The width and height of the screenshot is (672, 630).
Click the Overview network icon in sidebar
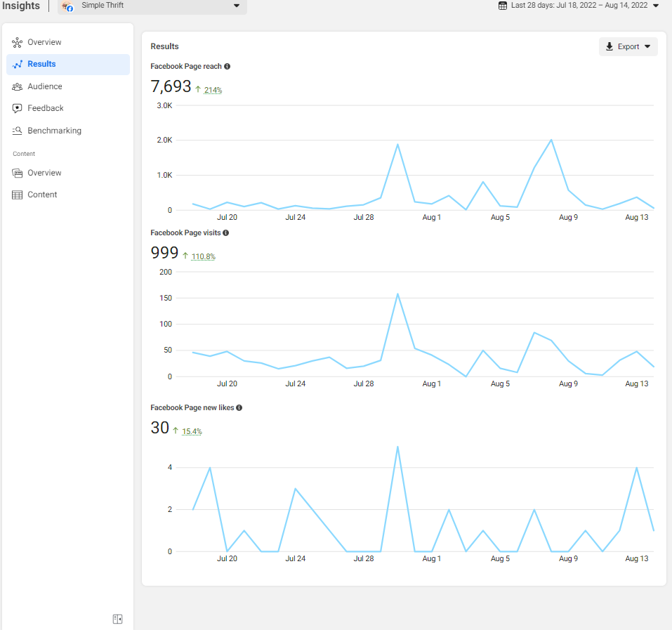[18, 42]
